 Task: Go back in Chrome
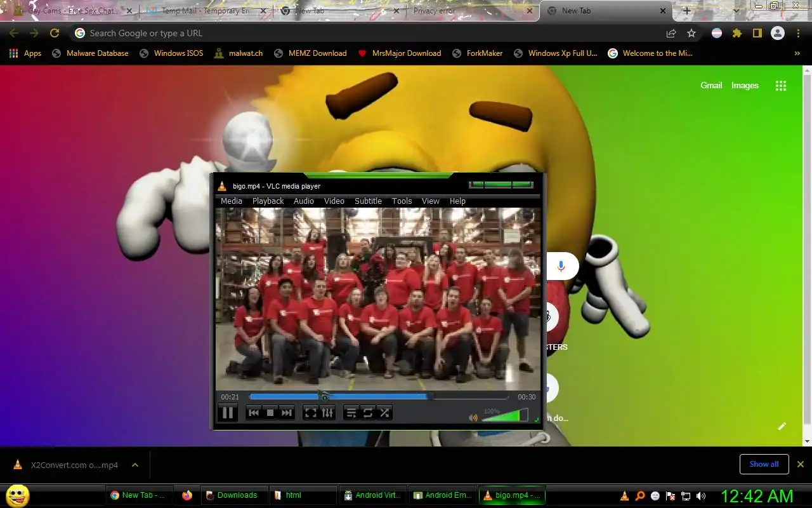(14, 33)
